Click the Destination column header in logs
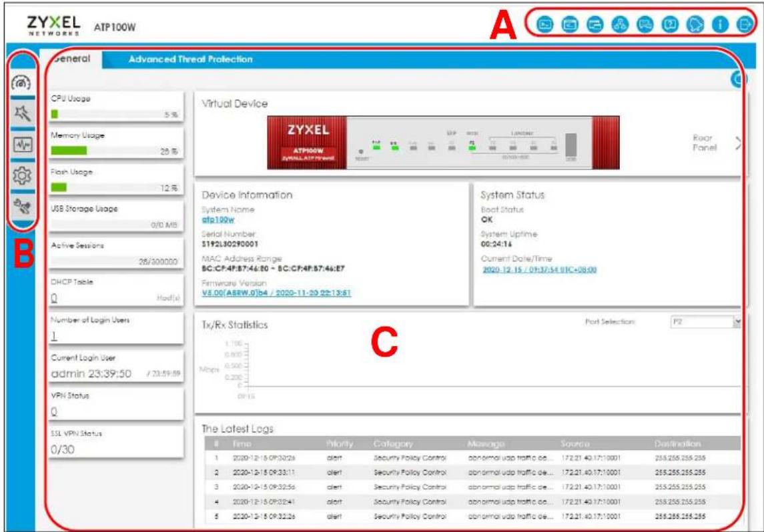This screenshot has height=532, width=764. point(678,444)
